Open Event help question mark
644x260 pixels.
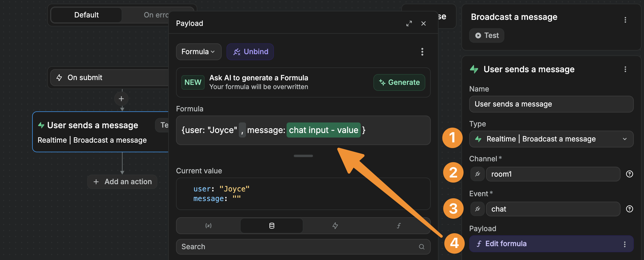pos(630,209)
